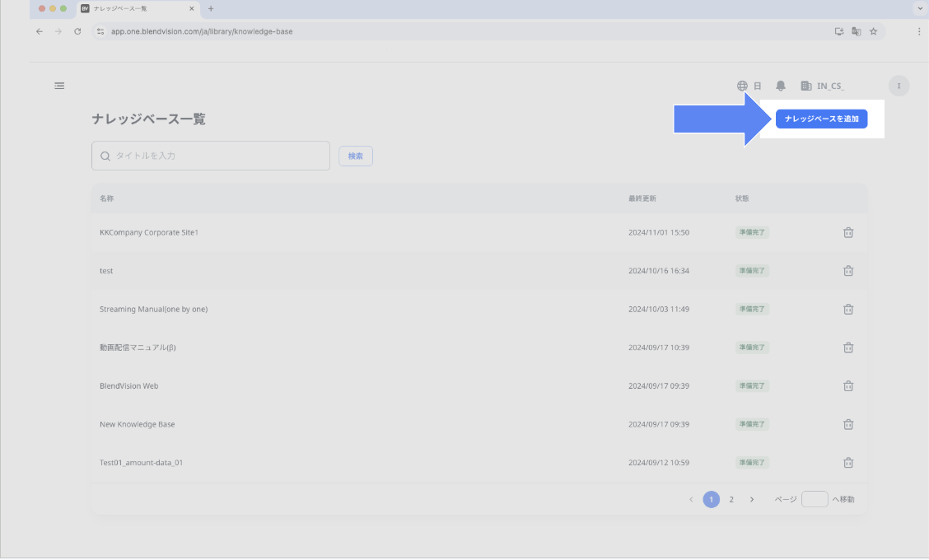Click the 検索 button
Viewport: 929px width, 560px height.
click(x=356, y=156)
